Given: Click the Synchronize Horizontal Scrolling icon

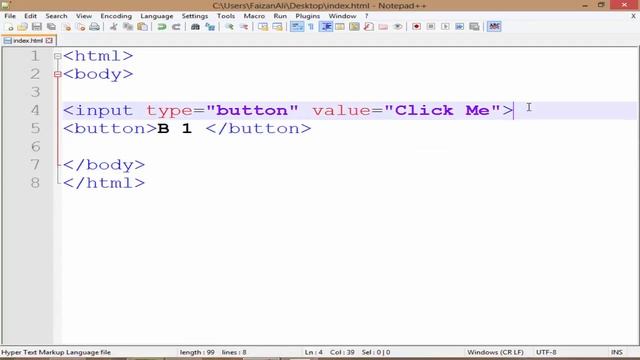Looking at the screenshot, I should [277, 27].
